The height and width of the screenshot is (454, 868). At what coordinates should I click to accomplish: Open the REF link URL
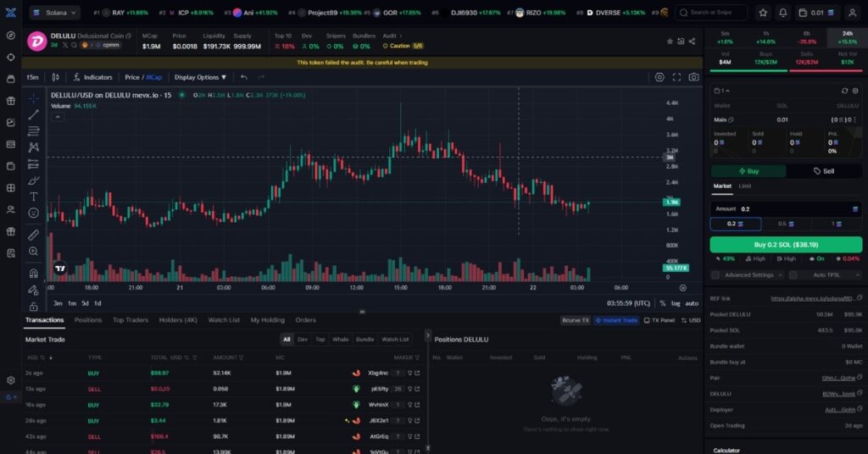pos(811,299)
